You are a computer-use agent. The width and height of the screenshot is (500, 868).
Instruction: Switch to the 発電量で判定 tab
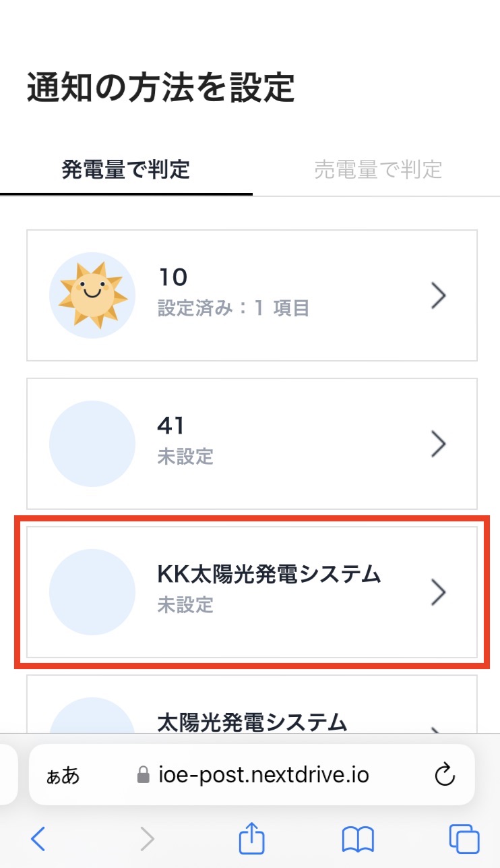pyautogui.click(x=126, y=170)
